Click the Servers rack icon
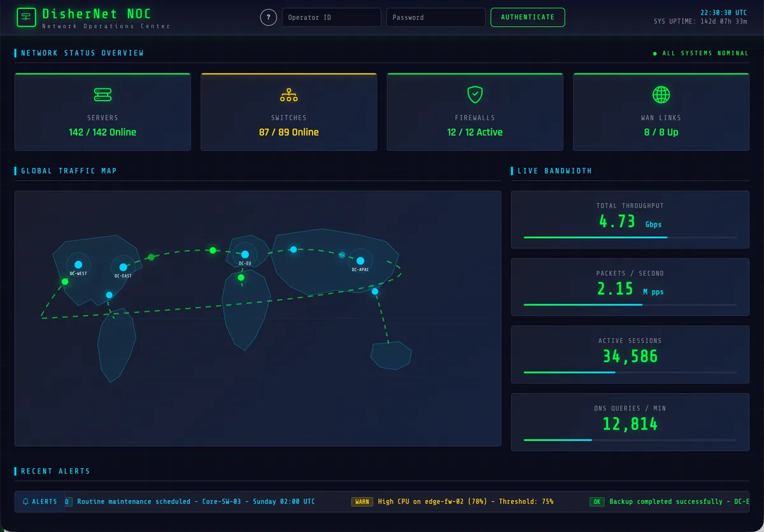Image resolution: width=764 pixels, height=532 pixels. 103,95
